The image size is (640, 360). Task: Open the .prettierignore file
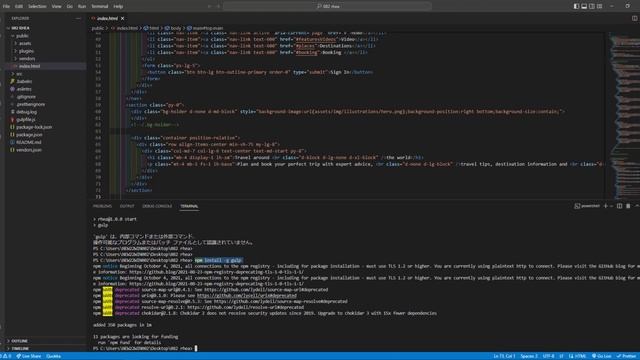pyautogui.click(x=31, y=104)
